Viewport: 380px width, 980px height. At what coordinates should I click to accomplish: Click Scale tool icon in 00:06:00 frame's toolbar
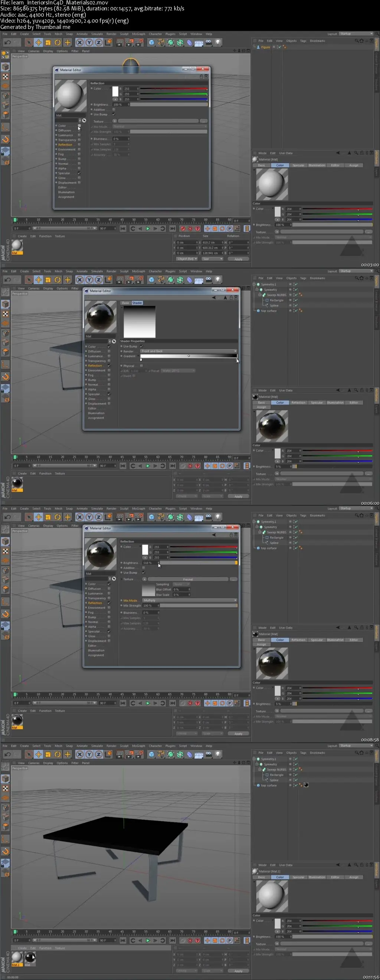tap(48, 280)
